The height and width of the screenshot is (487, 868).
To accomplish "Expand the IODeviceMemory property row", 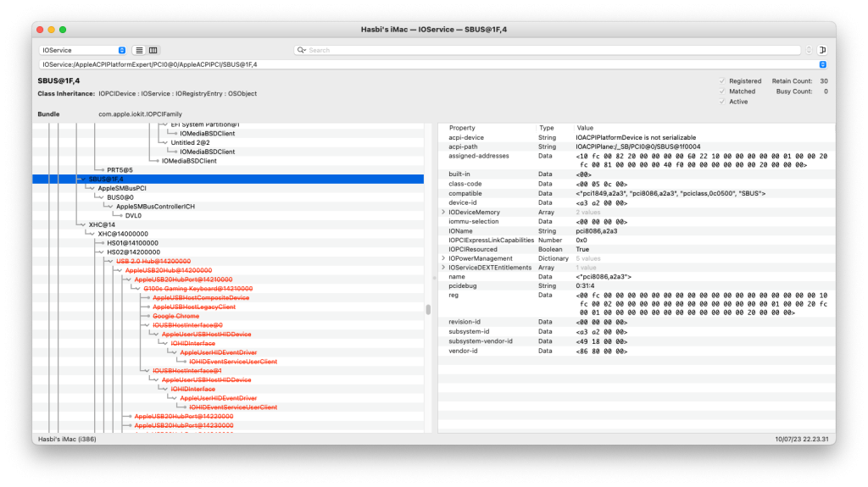I will pyautogui.click(x=442, y=213).
